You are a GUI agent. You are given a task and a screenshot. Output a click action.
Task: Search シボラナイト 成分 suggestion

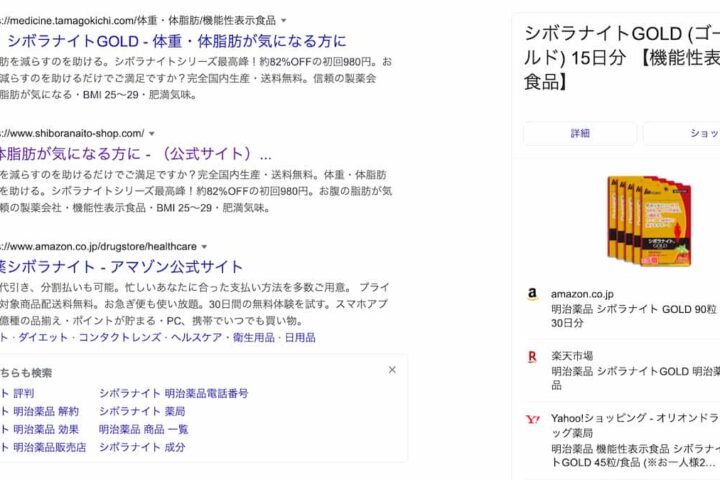142,447
